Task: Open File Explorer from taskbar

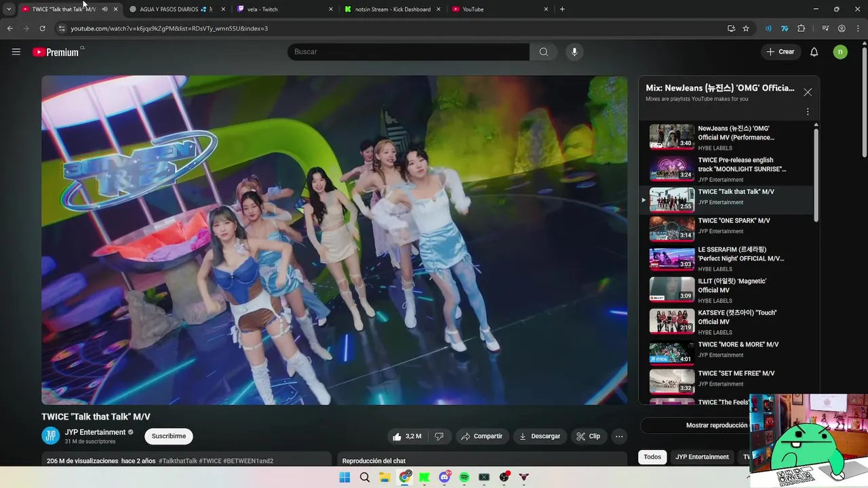Action: [x=384, y=477]
